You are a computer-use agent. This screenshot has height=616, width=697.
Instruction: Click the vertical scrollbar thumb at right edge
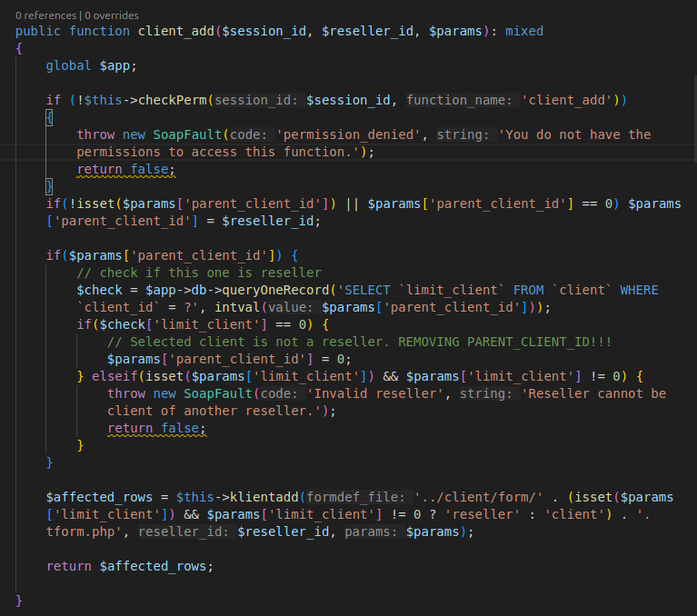coord(695,119)
